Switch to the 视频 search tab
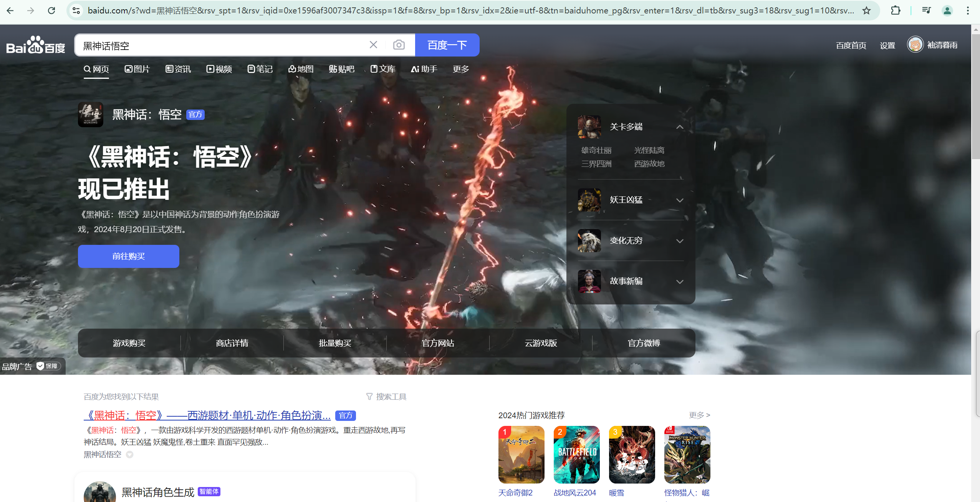This screenshot has height=502, width=980. 219,69
